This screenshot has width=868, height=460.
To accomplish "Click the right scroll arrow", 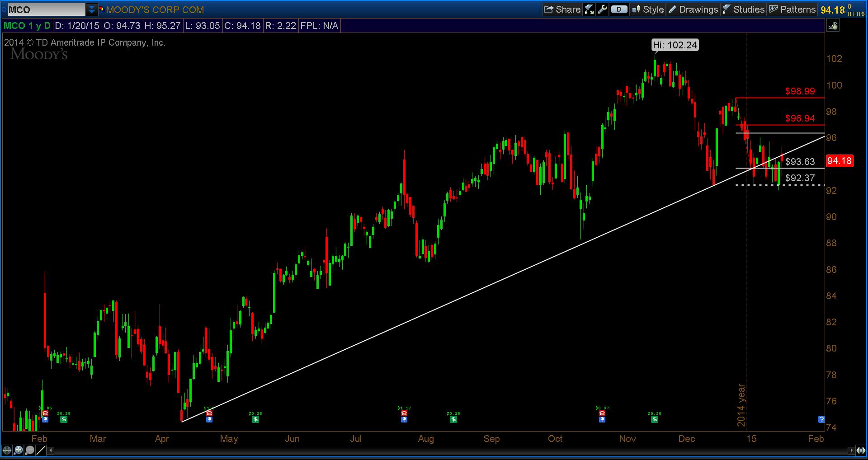I will coord(851,451).
